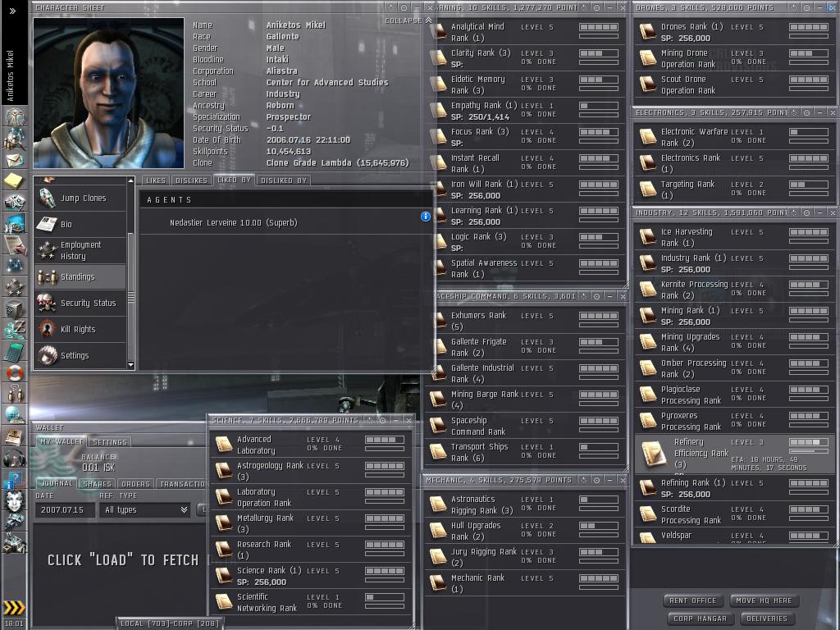Viewport: 840px width, 630px height.
Task: Open the pale face icon in sidebar
Action: (15, 501)
